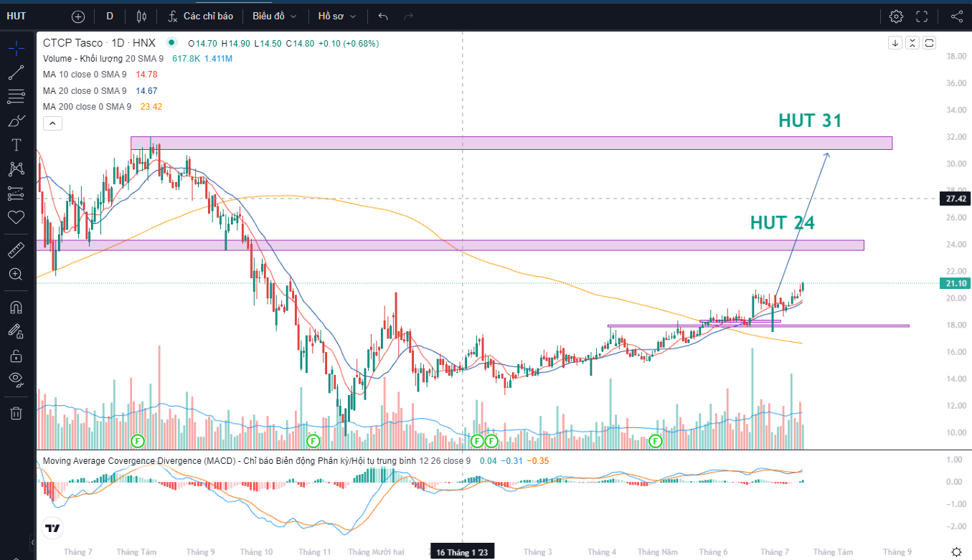Select the crosshair cursor tool
The height and width of the screenshot is (560, 972).
(x=16, y=49)
